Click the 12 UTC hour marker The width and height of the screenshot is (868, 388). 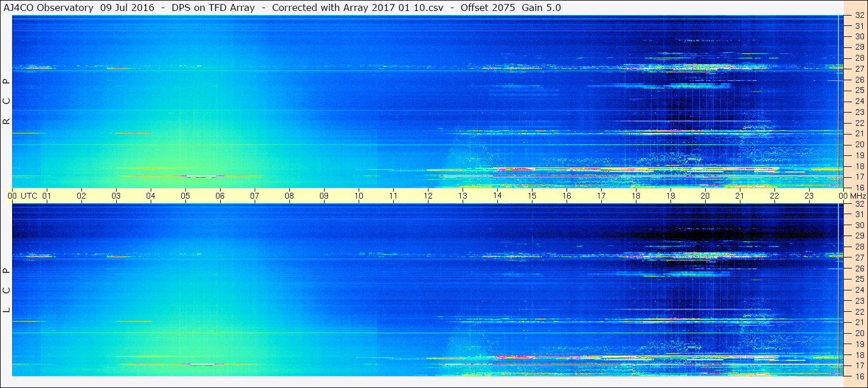pos(428,196)
